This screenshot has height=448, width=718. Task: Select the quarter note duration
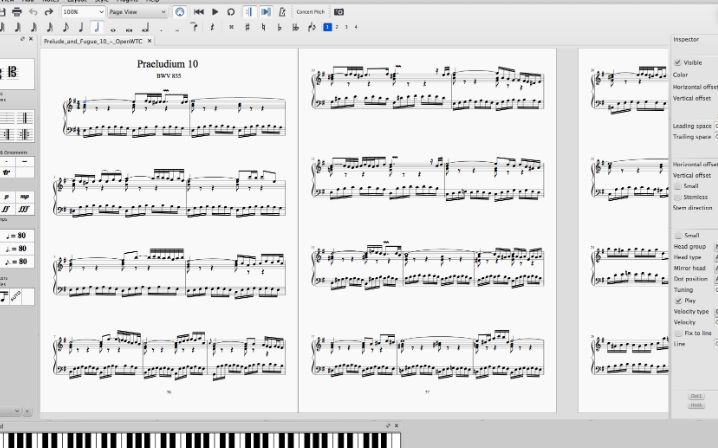96,27
